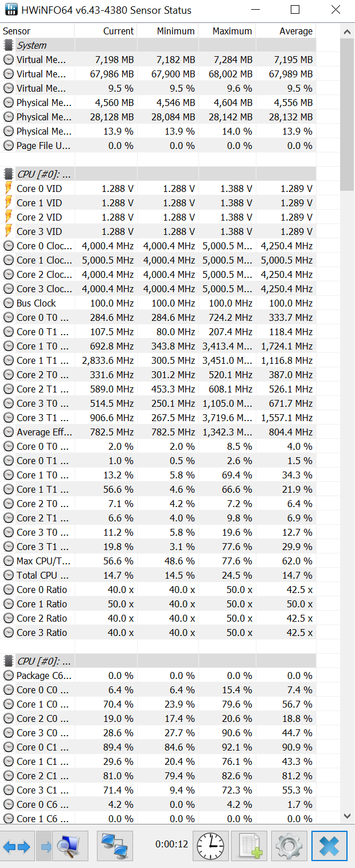Click the lightning icon for Core 0 VID
This screenshot has height=868, width=355.
[x=9, y=188]
